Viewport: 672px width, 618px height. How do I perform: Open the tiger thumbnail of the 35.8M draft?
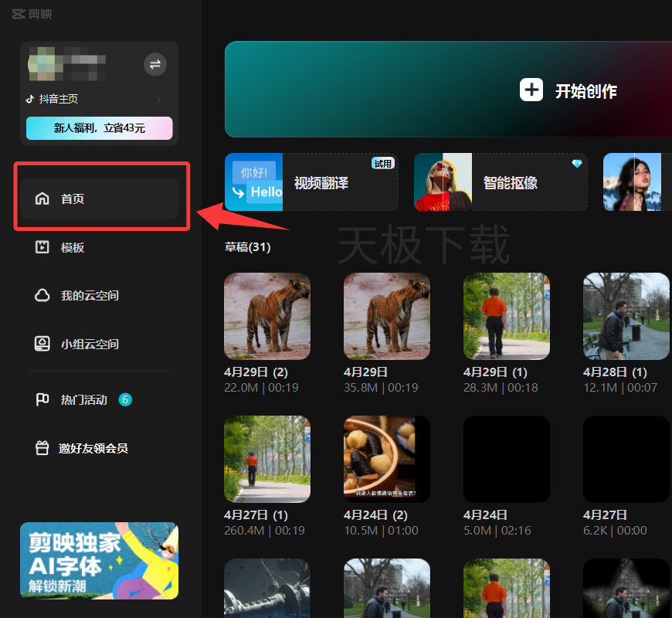coord(387,316)
